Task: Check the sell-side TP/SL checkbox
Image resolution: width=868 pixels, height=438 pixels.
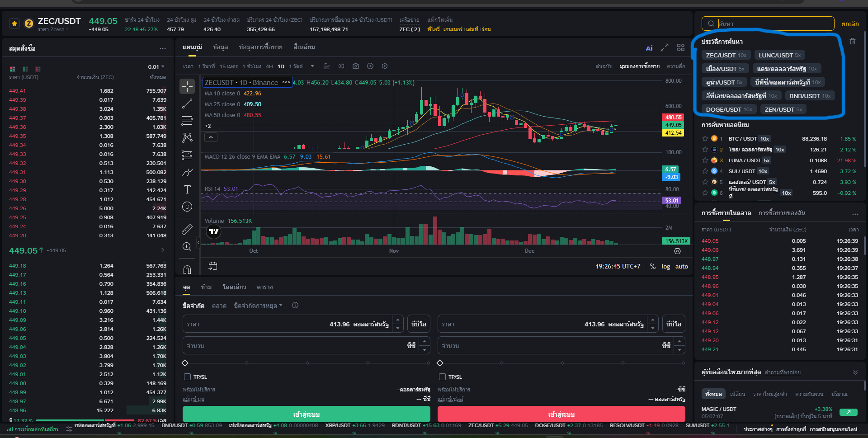Action: click(x=442, y=377)
